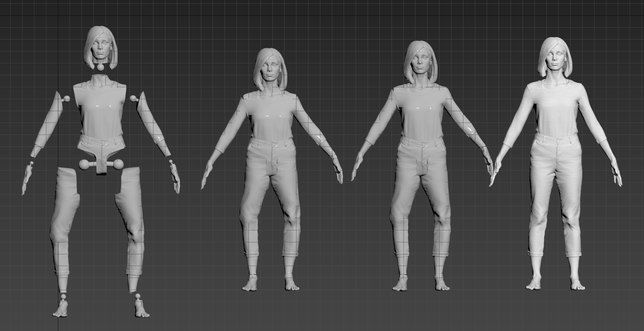Select the sleeveless torso piece of exploded model

coord(100,109)
